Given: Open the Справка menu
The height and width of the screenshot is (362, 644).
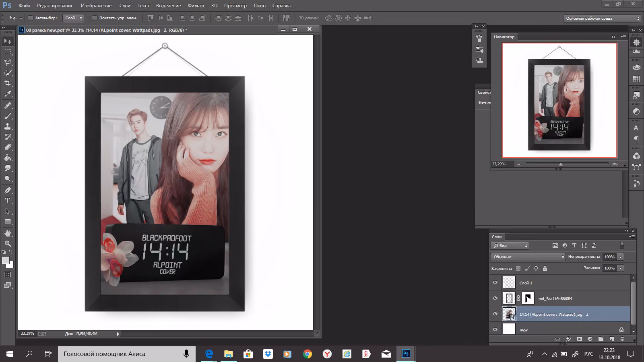Looking at the screenshot, I should [281, 6].
